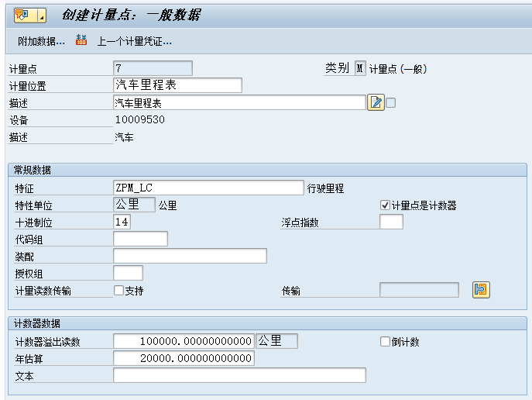Click the 浮点指数 exponent field
The width and height of the screenshot is (532, 400).
point(391,222)
